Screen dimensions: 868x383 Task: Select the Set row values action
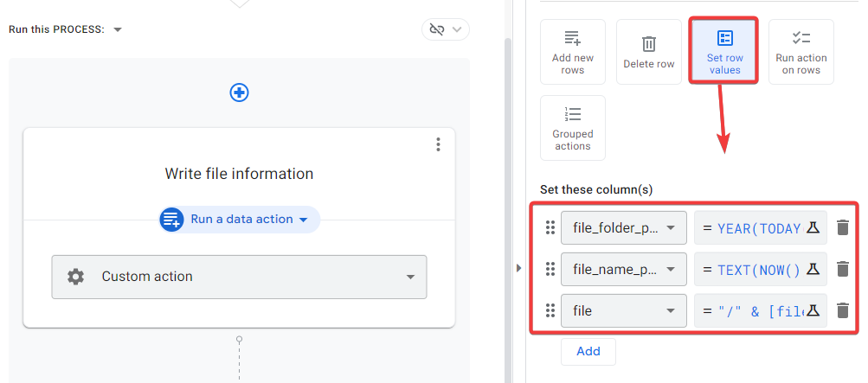pyautogui.click(x=724, y=52)
